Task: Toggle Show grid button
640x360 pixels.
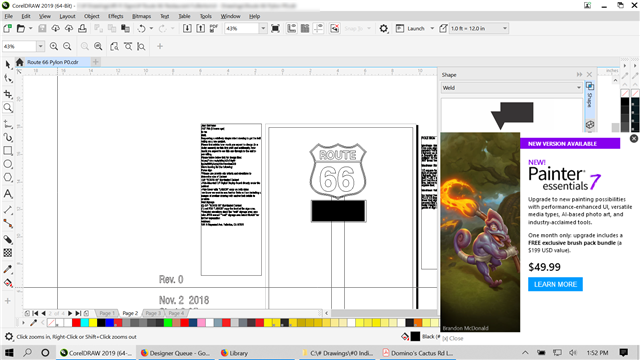Action: [305, 29]
